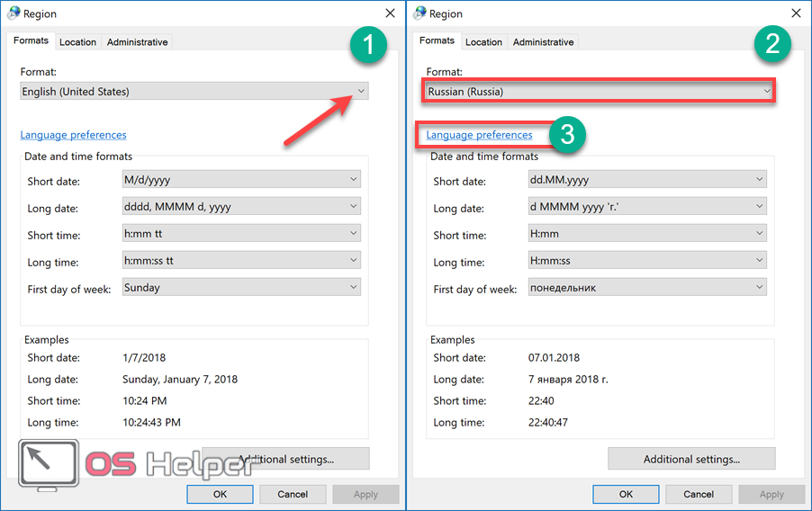This screenshot has width=812, height=511.
Task: Click example long date '7 января 2018 г.'
Action: [x=568, y=379]
